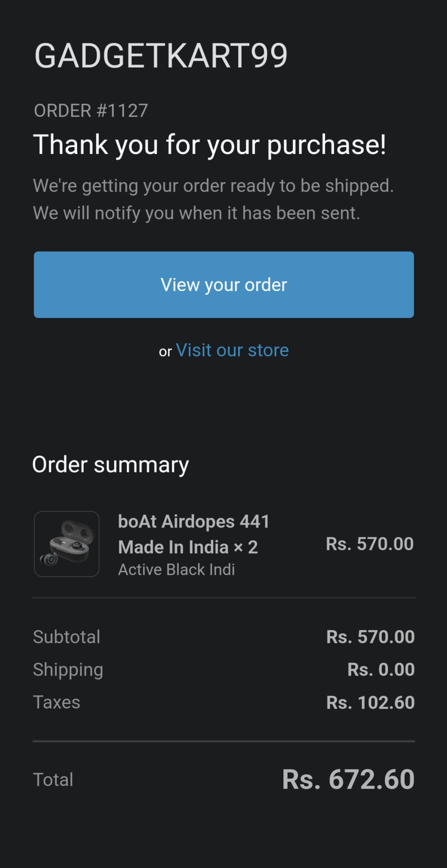The height and width of the screenshot is (868, 447).
Task: Tap the Subtotal label
Action: coord(67,637)
